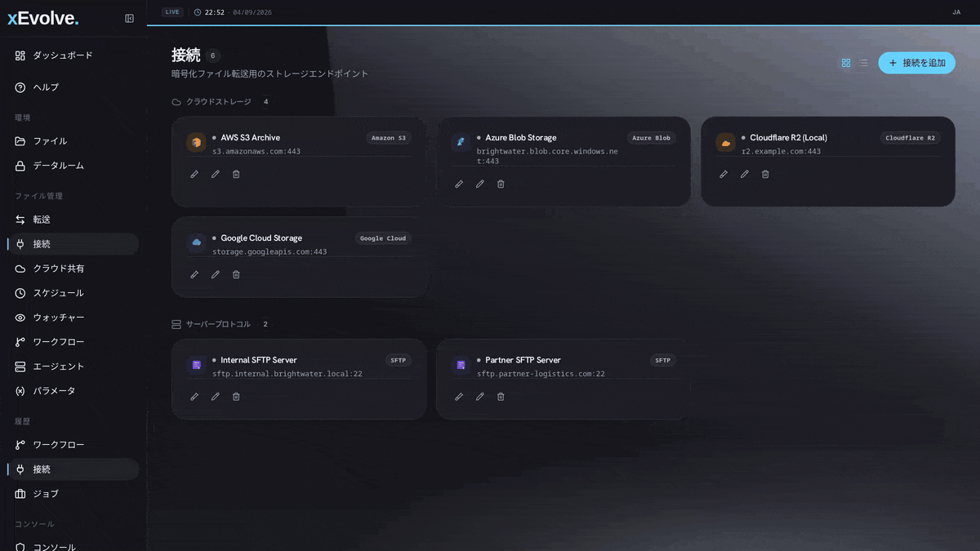The height and width of the screenshot is (551, 980).
Task: Click the Cloudflare R2 cloud logo icon
Action: coord(725,143)
